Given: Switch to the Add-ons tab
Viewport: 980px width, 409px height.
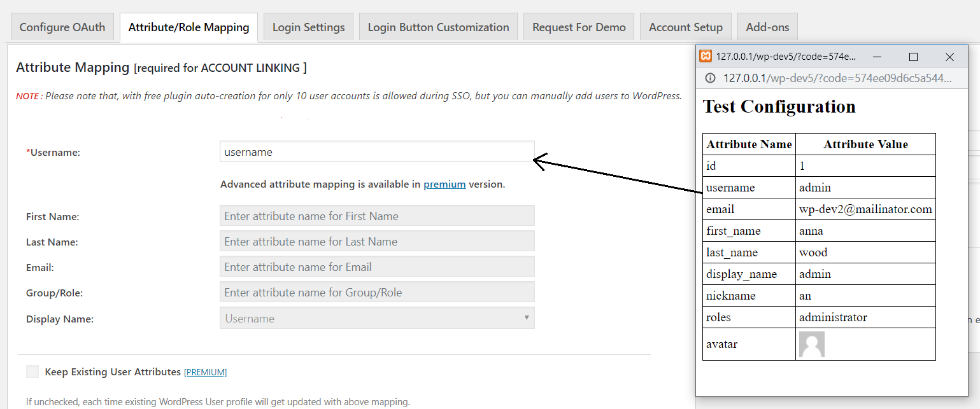Looking at the screenshot, I should pyautogui.click(x=767, y=27).
